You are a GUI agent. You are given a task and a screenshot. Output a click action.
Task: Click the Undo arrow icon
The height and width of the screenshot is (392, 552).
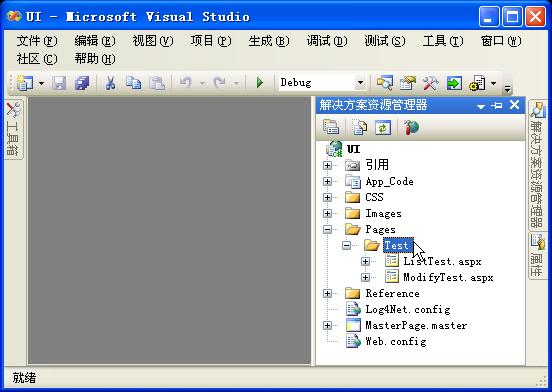186,83
